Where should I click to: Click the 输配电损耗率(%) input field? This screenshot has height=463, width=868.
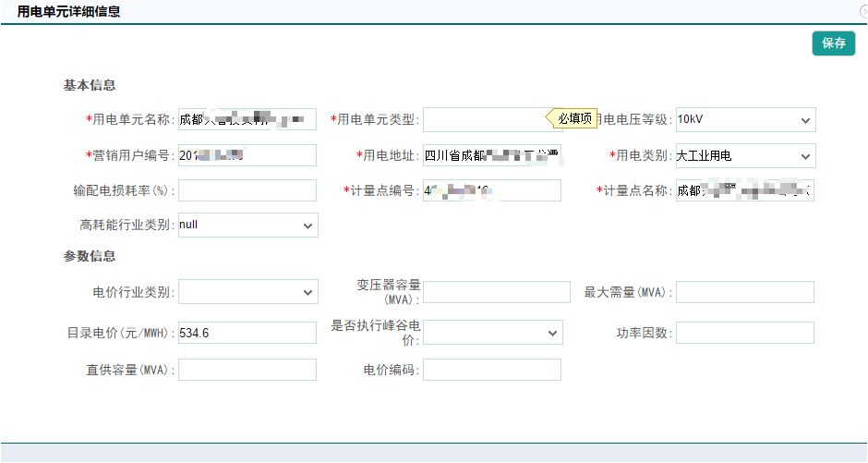click(247, 190)
